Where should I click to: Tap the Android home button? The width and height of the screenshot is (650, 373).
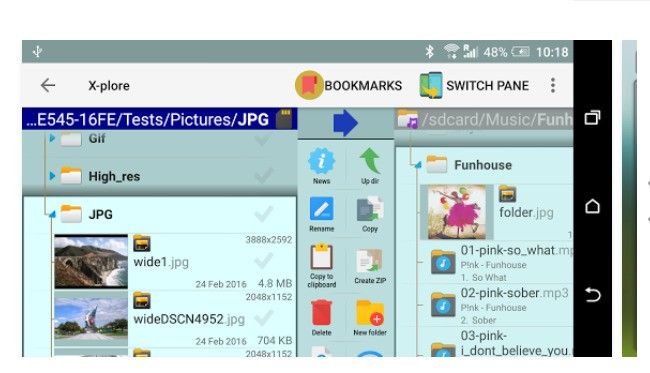point(592,206)
